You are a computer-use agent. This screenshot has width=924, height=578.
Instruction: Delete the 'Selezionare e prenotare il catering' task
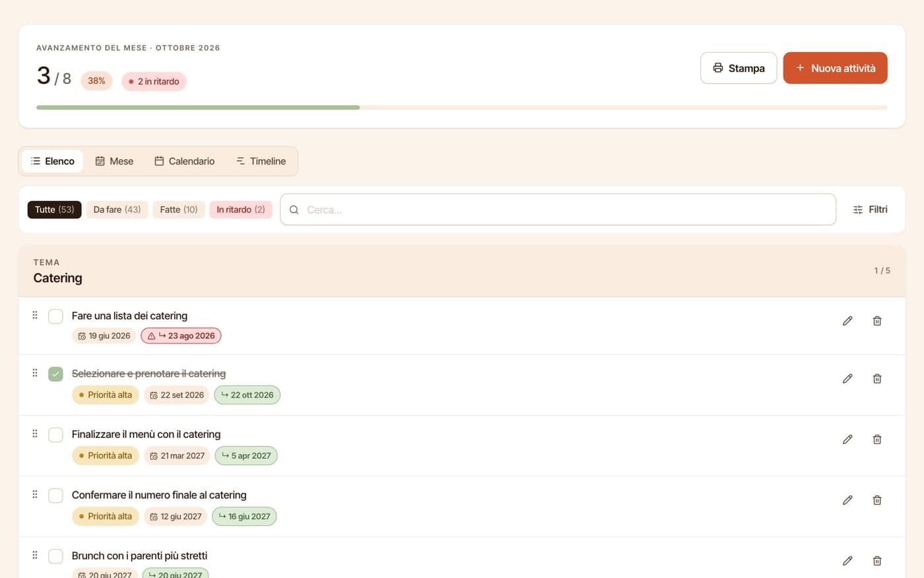(x=877, y=379)
